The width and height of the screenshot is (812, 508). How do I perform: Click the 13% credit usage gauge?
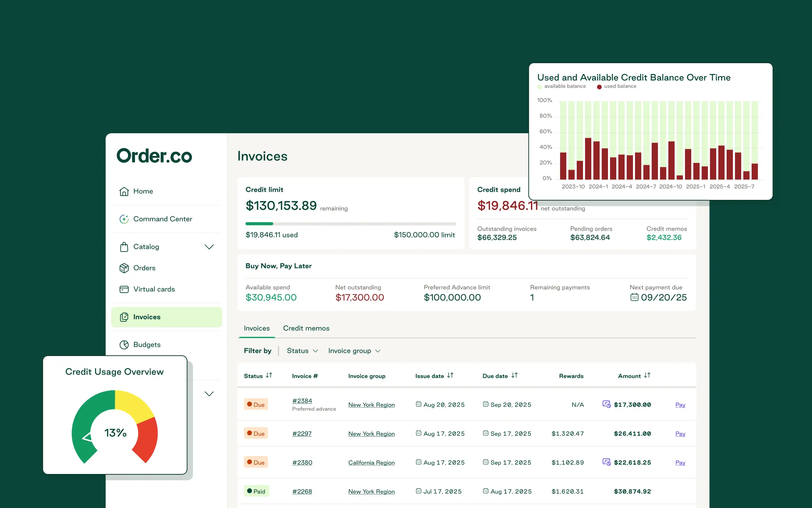pos(115,432)
